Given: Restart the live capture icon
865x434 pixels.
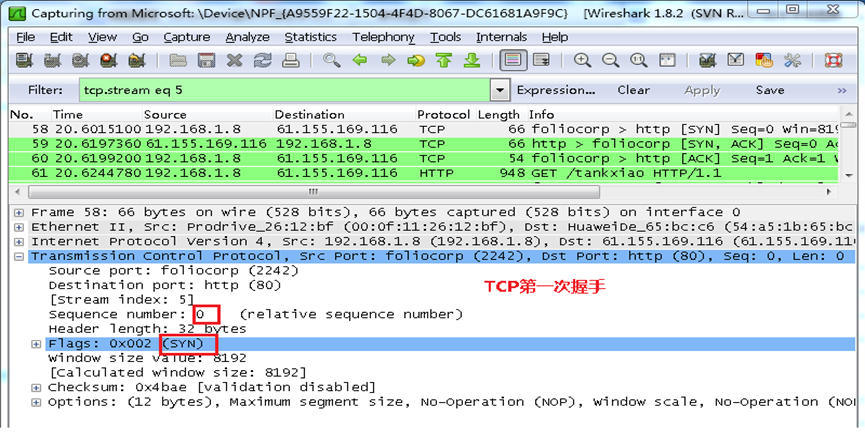Looking at the screenshot, I should [136, 60].
